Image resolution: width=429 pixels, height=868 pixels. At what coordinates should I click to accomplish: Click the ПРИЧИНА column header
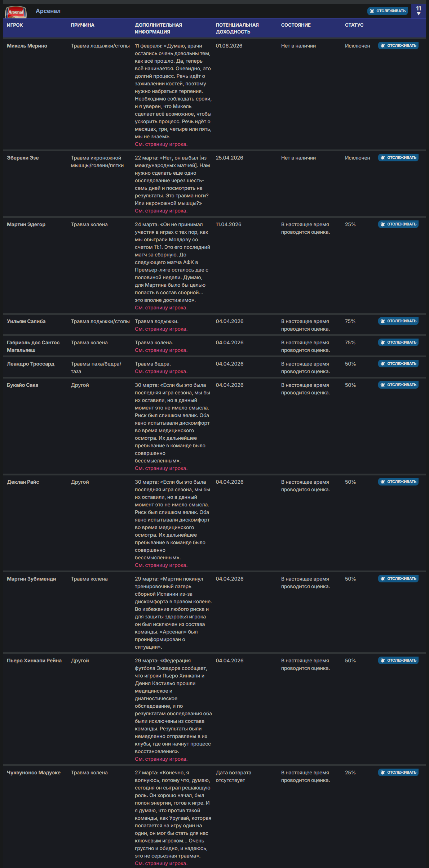pos(83,25)
